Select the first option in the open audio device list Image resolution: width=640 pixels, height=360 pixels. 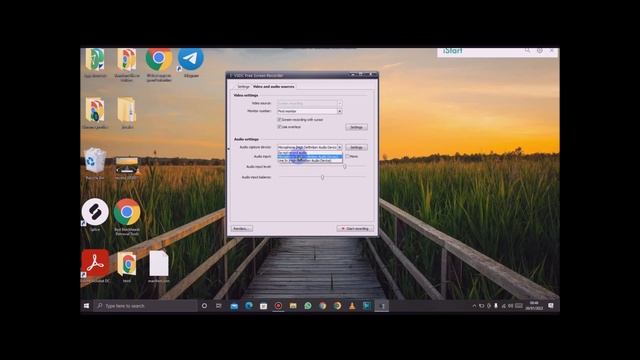pos(310,153)
